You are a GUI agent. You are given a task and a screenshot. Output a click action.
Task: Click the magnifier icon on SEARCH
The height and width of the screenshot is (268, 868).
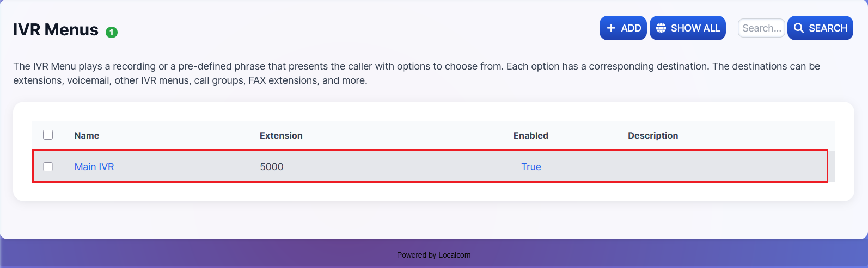[x=799, y=28]
